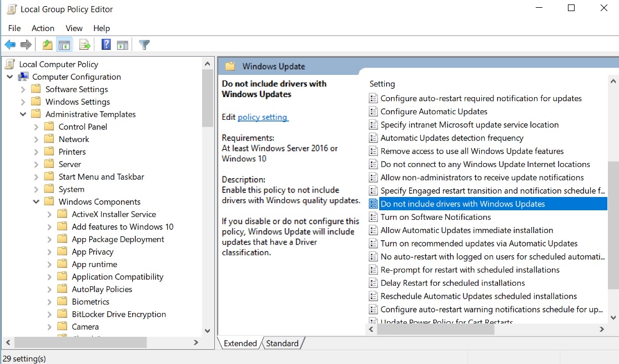
Task: Click the System folder icon
Action: coord(49,189)
